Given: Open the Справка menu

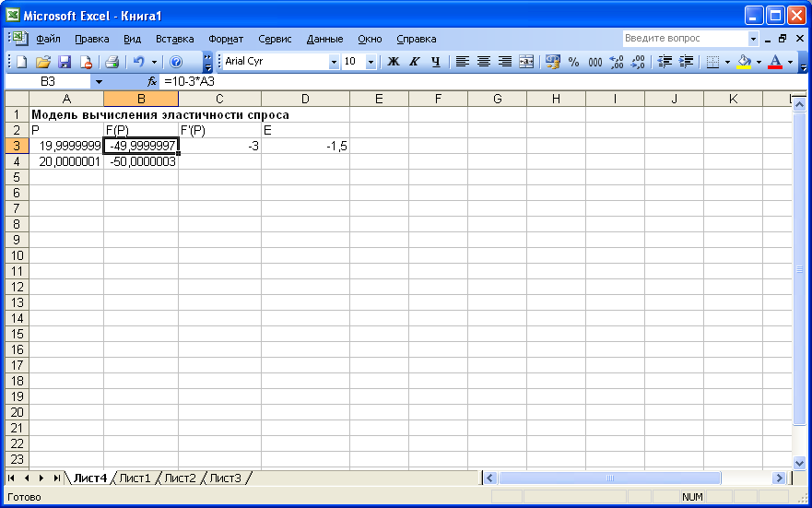Looking at the screenshot, I should [417, 39].
